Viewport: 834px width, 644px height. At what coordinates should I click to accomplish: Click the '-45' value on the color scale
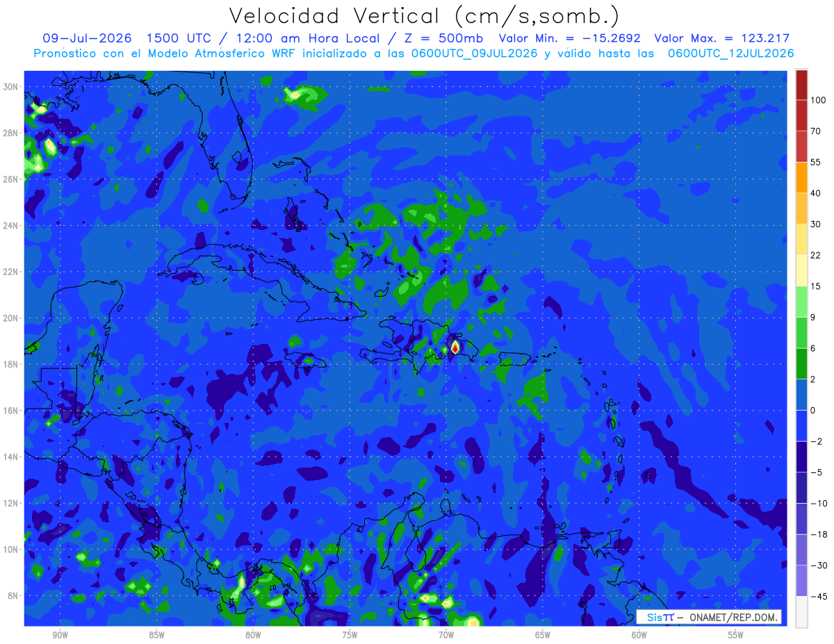(x=818, y=596)
